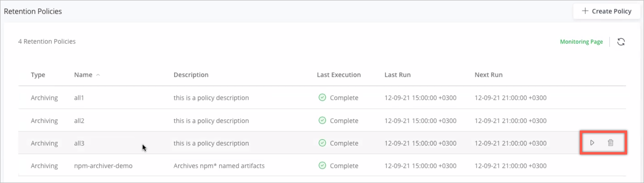644x183 pixels.
Task: Click the Create Policy button
Action: (x=607, y=11)
